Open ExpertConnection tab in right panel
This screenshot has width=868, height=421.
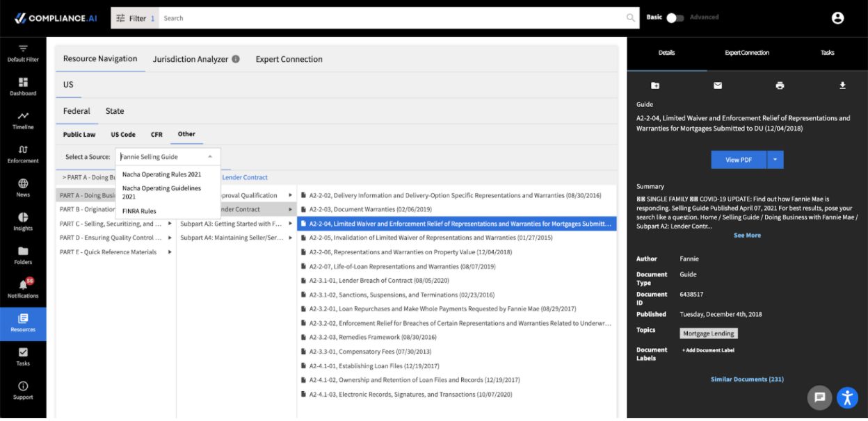(747, 53)
